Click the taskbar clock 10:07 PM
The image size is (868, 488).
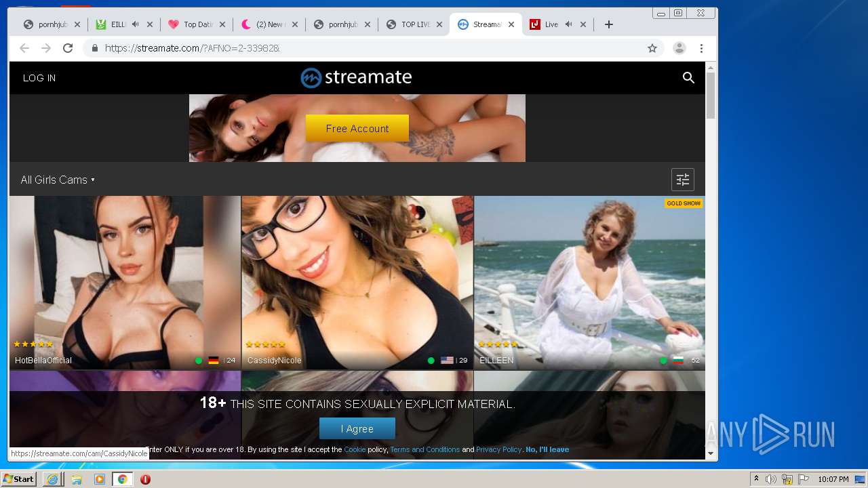(x=833, y=479)
